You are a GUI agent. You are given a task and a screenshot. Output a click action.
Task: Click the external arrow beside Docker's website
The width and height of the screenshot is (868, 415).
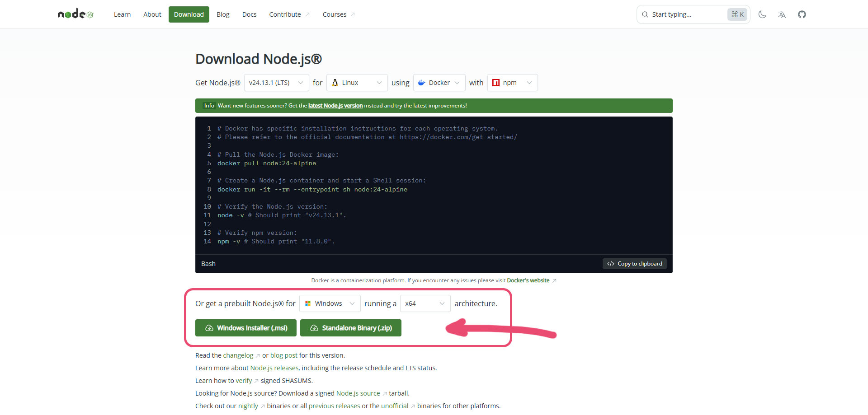(554, 281)
